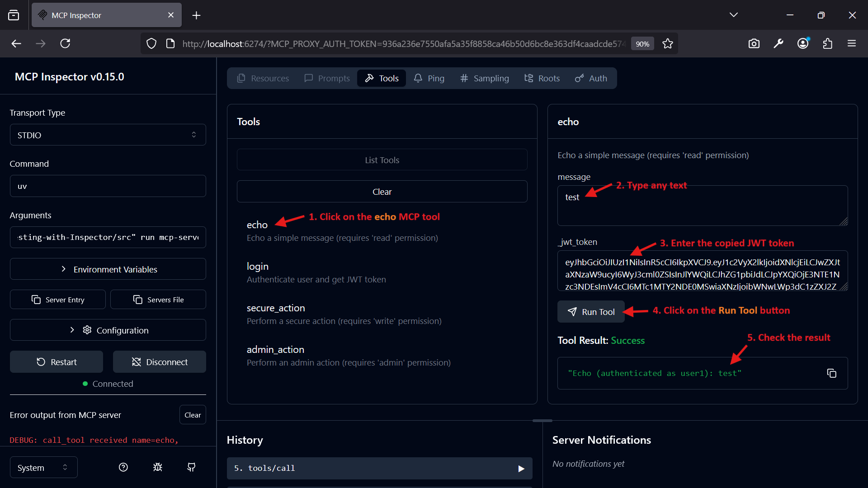Expand the 5. tools/call history entry
This screenshot has height=488, width=868.
coord(380,468)
